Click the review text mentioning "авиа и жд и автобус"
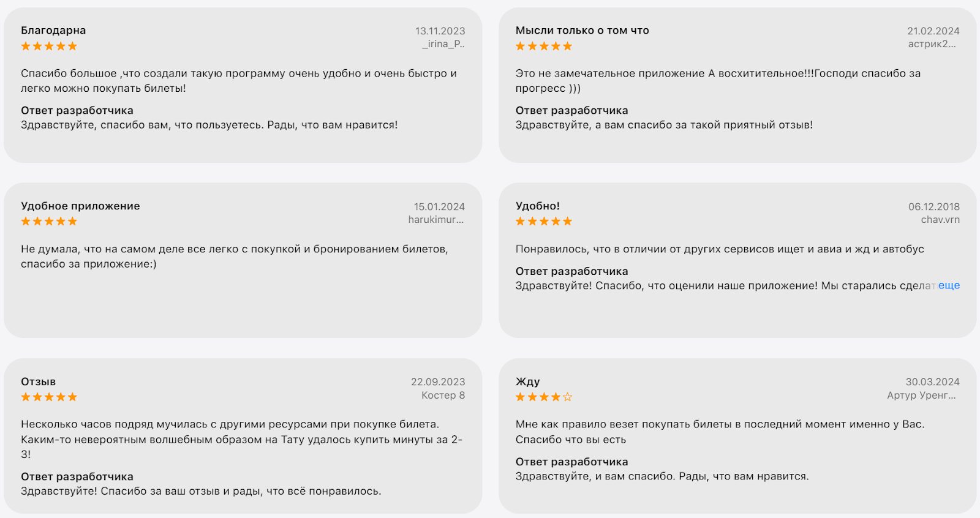 click(720, 249)
